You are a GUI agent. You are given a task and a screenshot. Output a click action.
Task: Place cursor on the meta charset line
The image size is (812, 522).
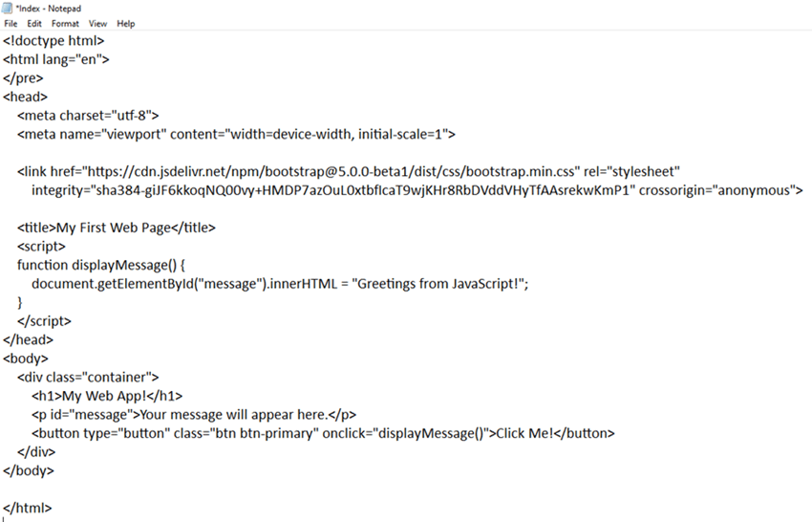pyautogui.click(x=88, y=116)
